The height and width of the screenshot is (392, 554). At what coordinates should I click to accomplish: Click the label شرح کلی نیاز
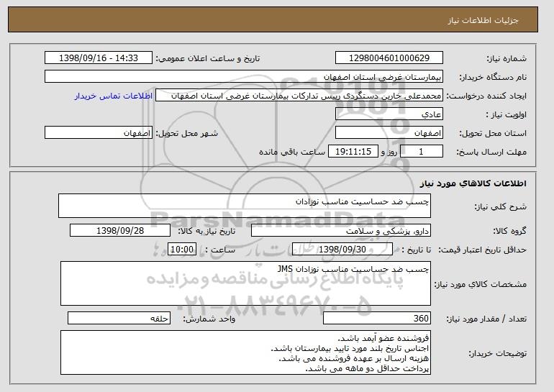click(500, 206)
